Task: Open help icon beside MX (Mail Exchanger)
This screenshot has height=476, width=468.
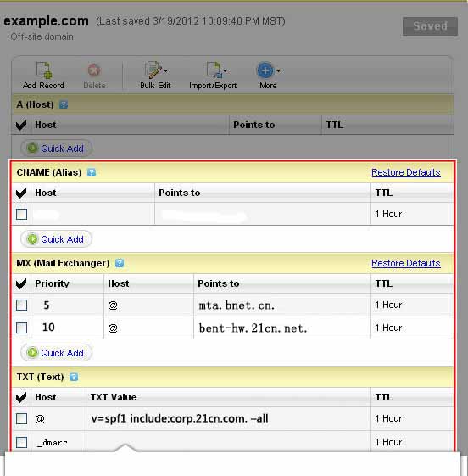Action: coord(120,263)
